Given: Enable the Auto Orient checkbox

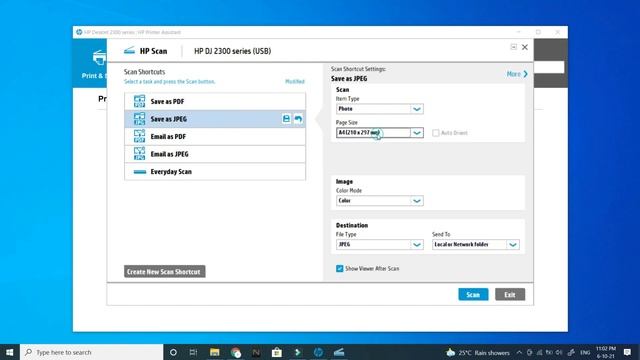Looking at the screenshot, I should (x=436, y=133).
